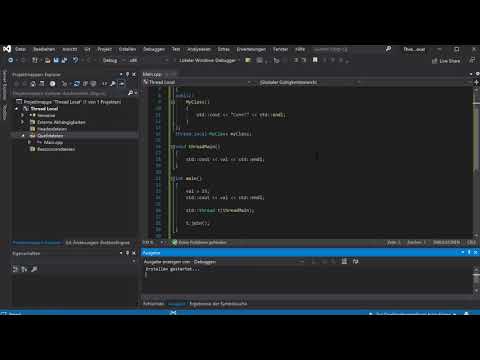The image size is (480, 360).
Task: Click the save all toolbar icon
Action: 64,60
